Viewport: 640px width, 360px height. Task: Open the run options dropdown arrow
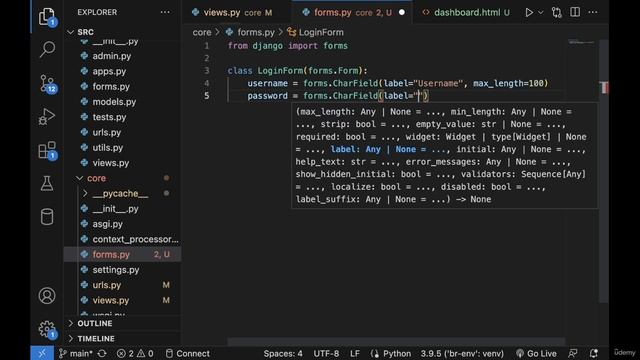541,13
